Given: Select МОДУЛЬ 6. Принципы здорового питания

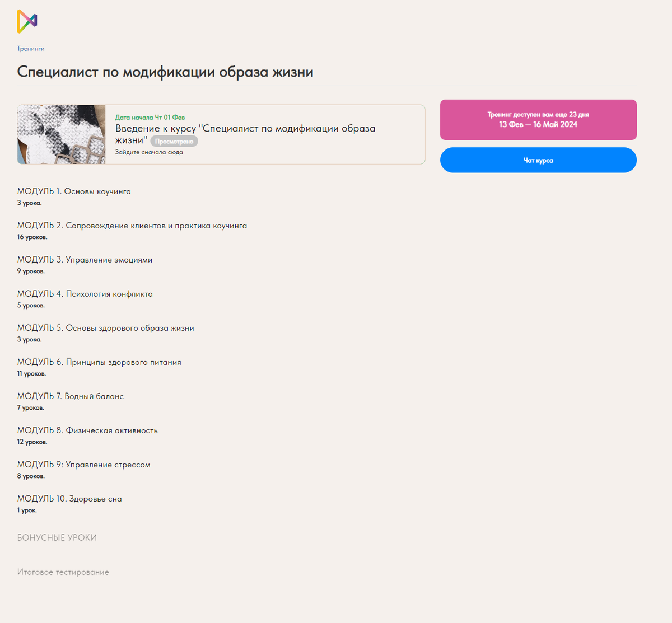Looking at the screenshot, I should 99,362.
